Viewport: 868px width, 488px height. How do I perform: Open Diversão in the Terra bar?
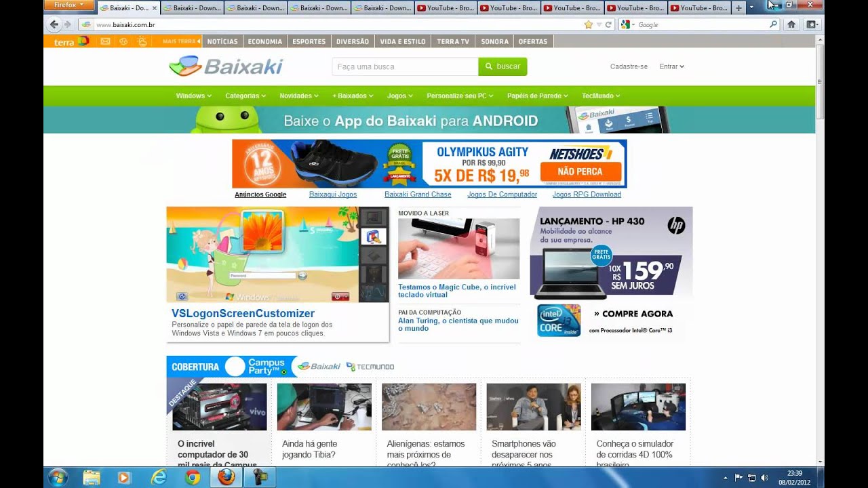[x=353, y=41]
